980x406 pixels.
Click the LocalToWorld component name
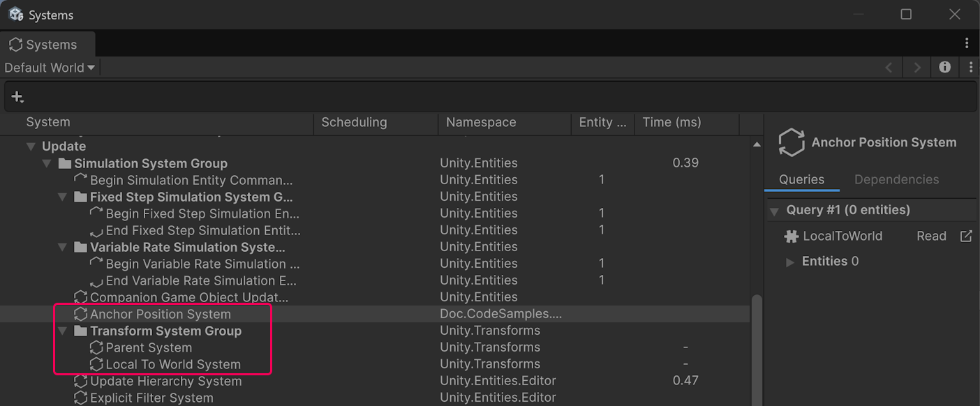[x=842, y=236]
